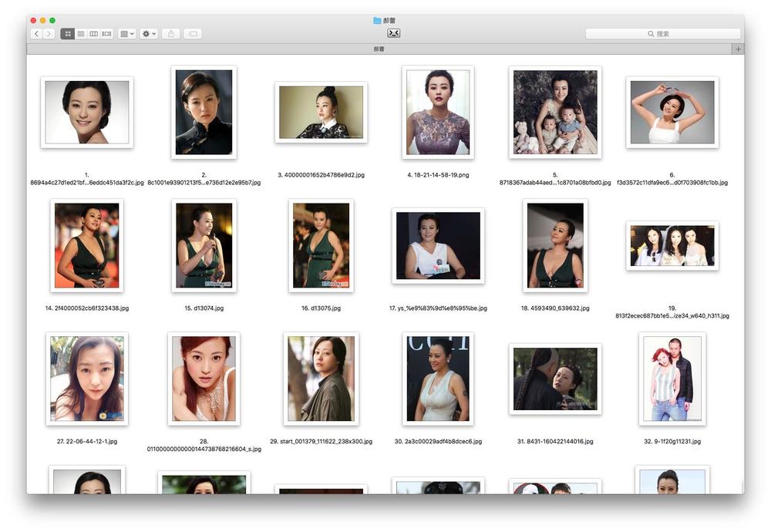771x532 pixels.
Task: Add a new tab with plus button
Action: pyautogui.click(x=738, y=49)
